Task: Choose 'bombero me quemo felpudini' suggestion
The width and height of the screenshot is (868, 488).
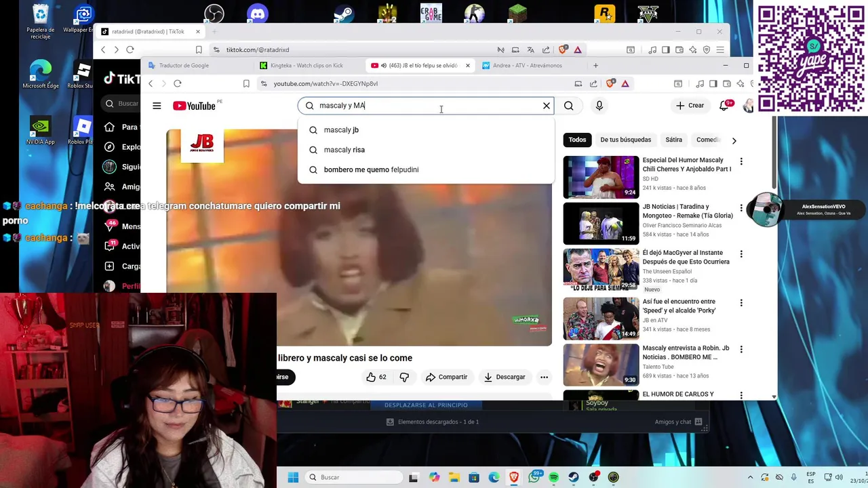Action: [426, 169]
